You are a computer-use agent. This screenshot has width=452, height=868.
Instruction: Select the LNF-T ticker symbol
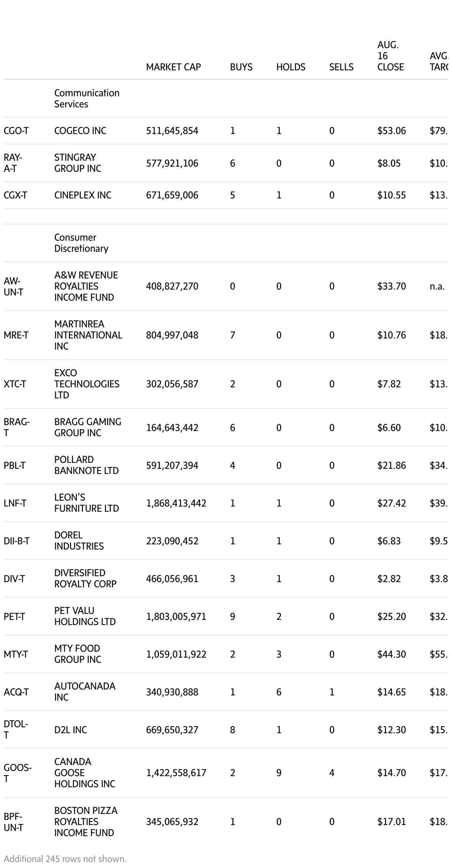15,503
